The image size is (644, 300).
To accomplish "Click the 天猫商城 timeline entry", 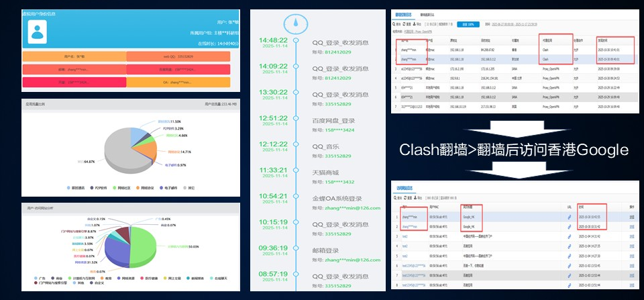I will (x=327, y=172).
